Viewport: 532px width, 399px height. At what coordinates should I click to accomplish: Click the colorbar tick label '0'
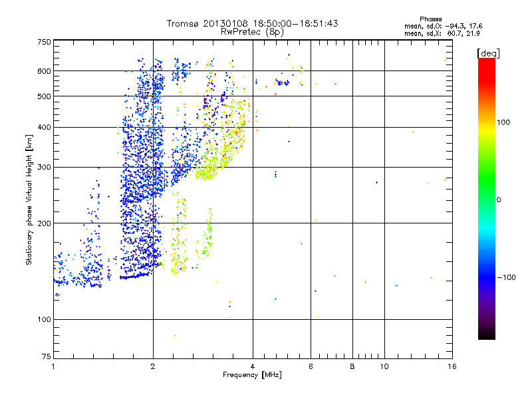(x=498, y=200)
